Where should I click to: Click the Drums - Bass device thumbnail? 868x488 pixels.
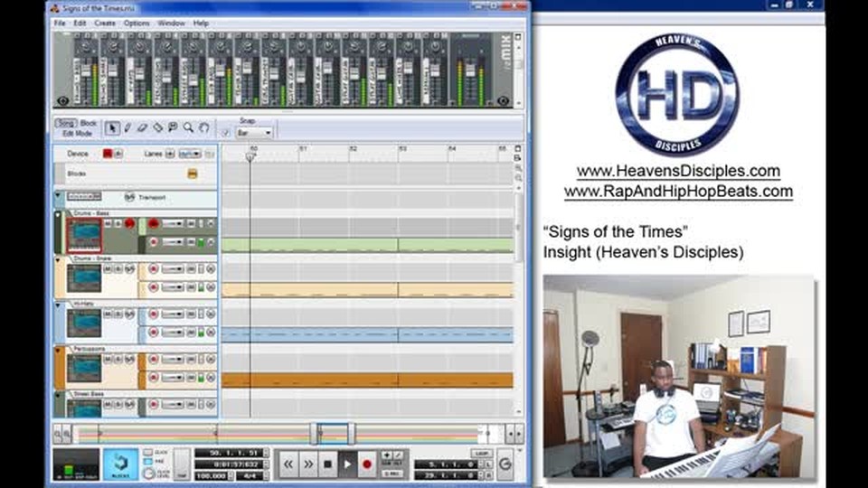click(84, 235)
